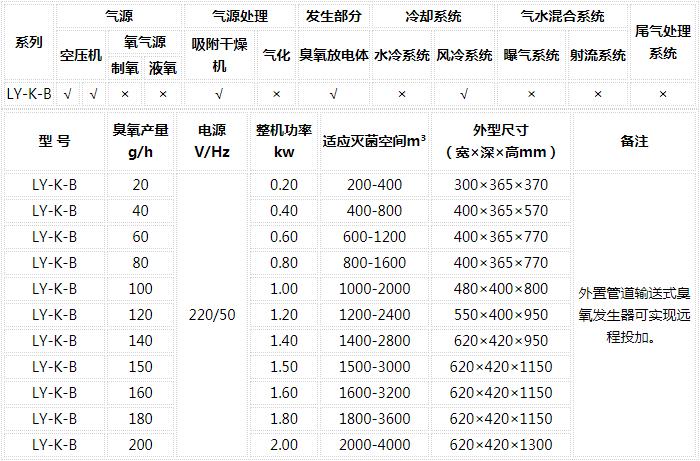Click the 气化 column header
Image resolution: width=700 pixels, height=461 pixels.
click(x=276, y=55)
